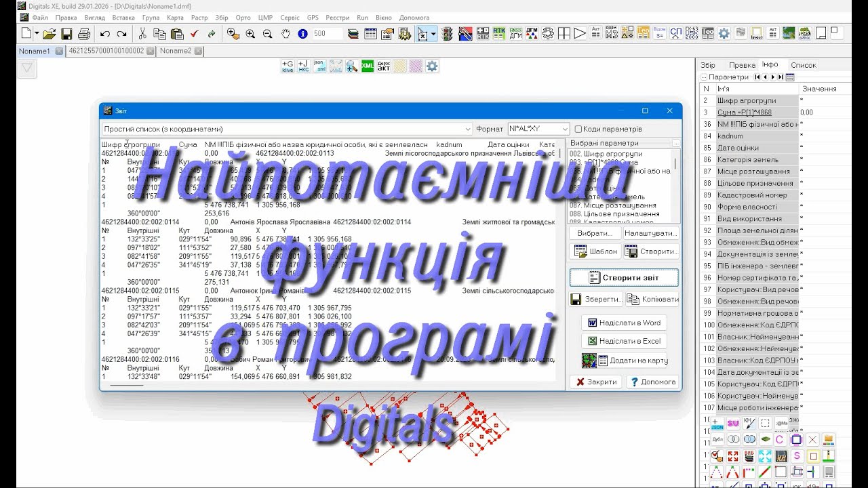
Task: Open the СК-63 УСК 2000 converter icon
Action: [x=692, y=33]
